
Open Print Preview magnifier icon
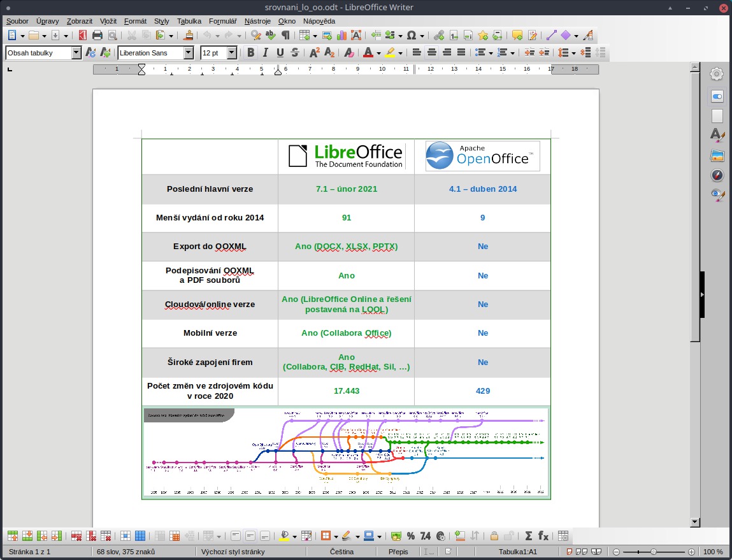point(112,35)
